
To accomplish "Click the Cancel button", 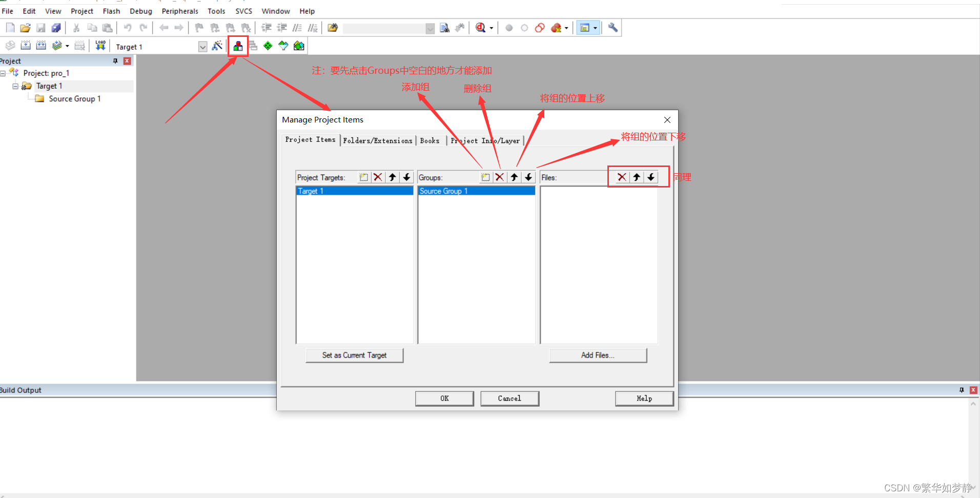I will click(509, 398).
